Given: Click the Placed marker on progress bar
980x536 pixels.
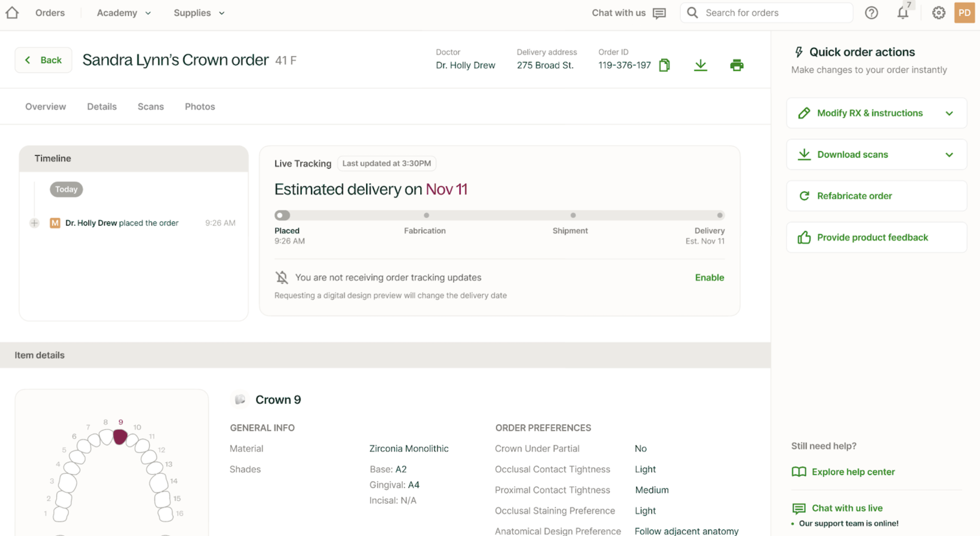Looking at the screenshot, I should coord(282,215).
